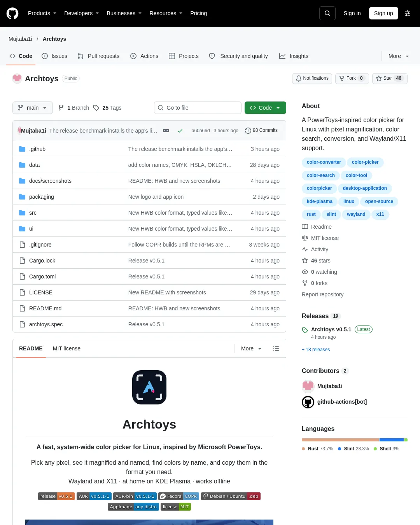Click the pulse icon next to Activity

(305, 249)
